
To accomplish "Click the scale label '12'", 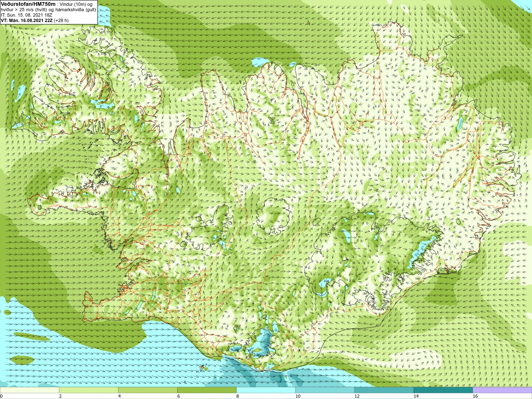I will tap(357, 396).
